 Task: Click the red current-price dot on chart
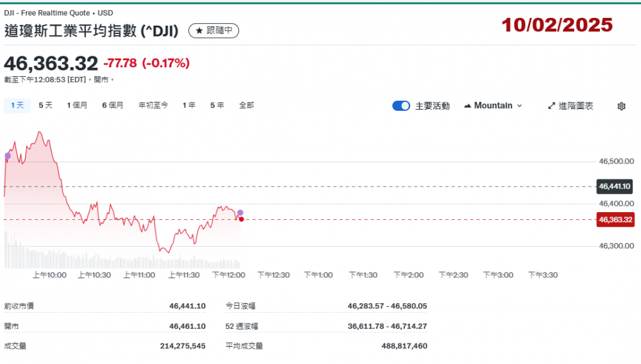(x=241, y=219)
